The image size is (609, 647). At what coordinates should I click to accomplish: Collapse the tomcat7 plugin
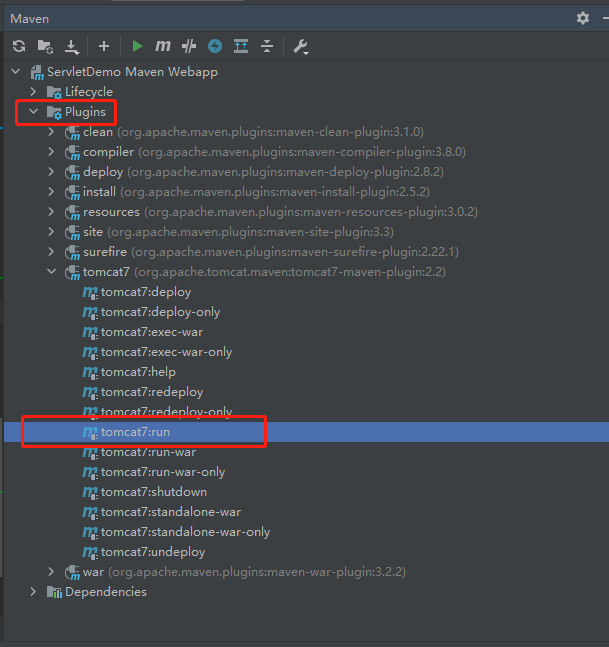(52, 272)
